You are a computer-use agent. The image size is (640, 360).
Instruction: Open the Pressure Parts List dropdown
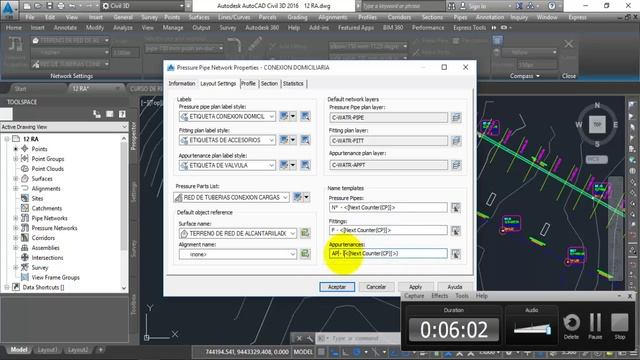tap(285, 198)
